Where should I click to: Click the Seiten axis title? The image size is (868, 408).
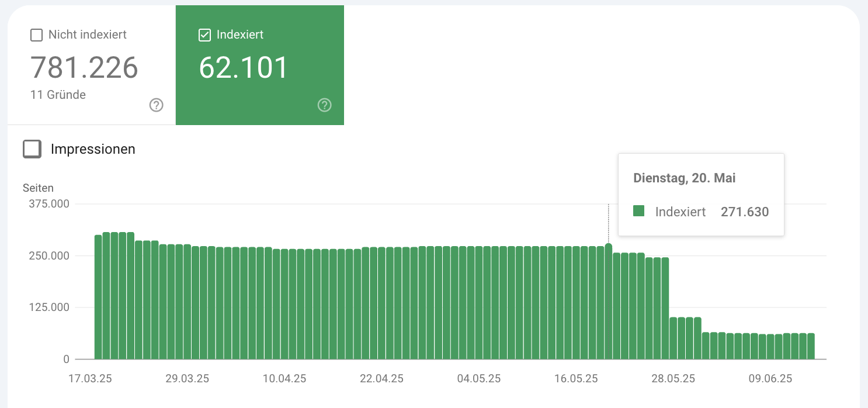pyautogui.click(x=38, y=188)
